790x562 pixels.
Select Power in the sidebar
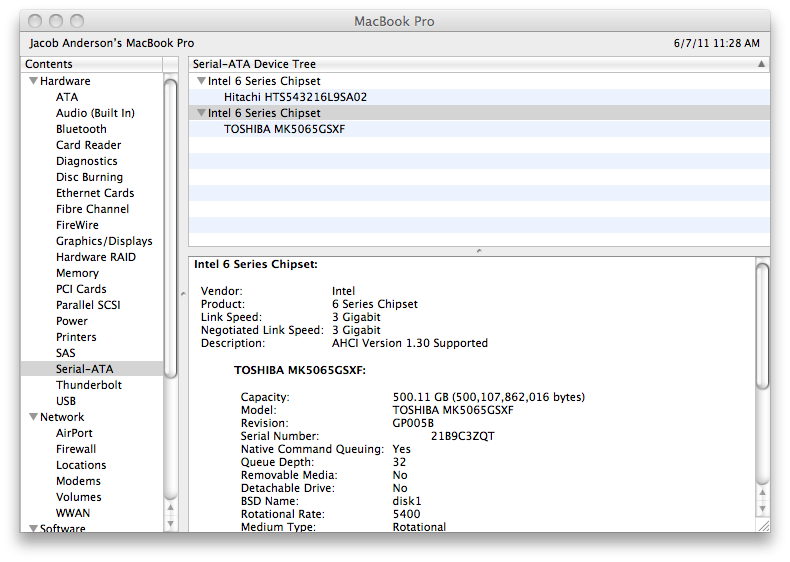pyautogui.click(x=72, y=321)
